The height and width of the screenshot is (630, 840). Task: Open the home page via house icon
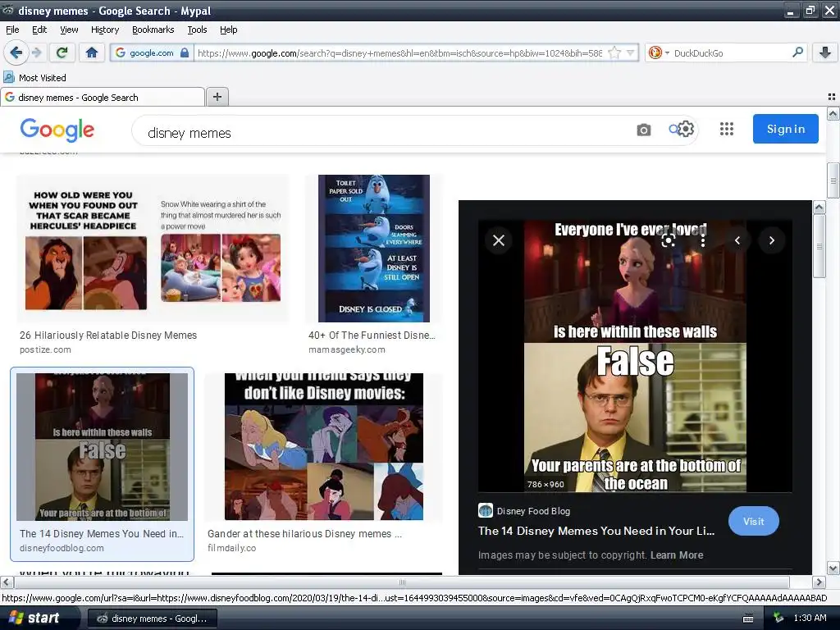[x=92, y=52]
